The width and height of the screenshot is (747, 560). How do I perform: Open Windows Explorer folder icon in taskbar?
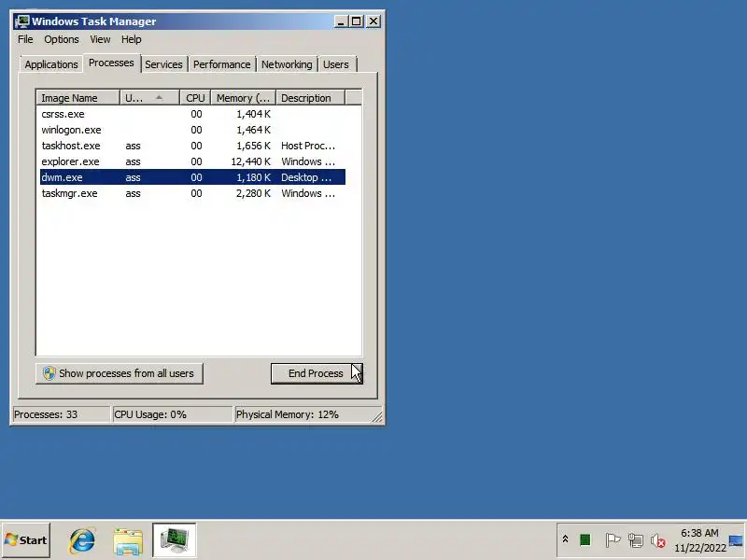point(128,541)
